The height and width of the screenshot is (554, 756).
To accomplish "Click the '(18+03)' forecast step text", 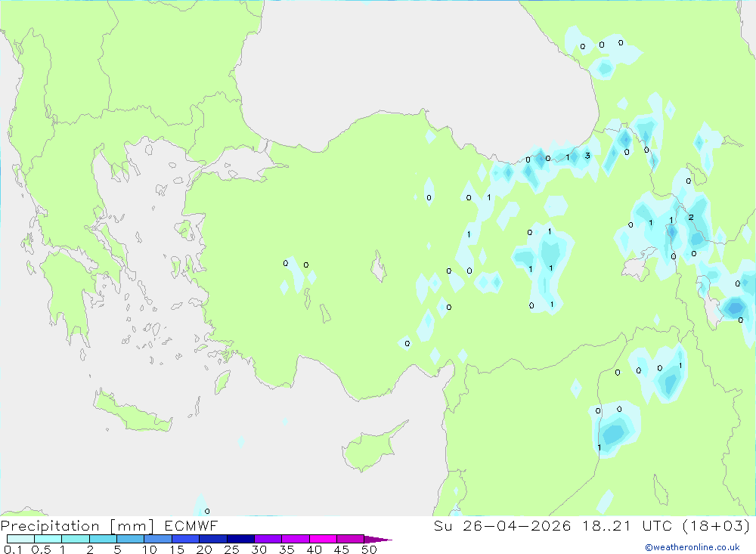I will pyautogui.click(x=717, y=525).
